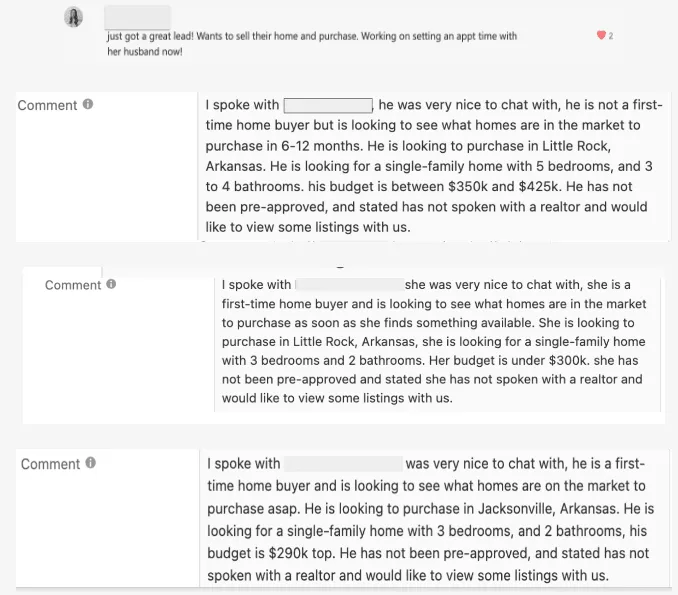The image size is (678, 595).
Task: Click the info icon beside the second Comment label
Action: 111,284
